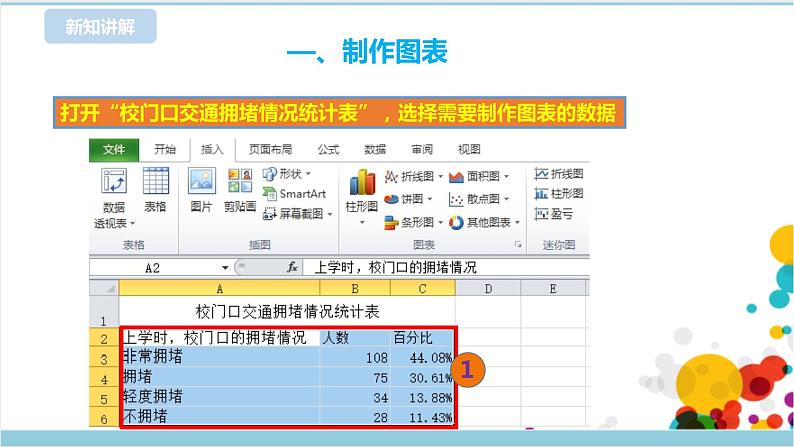This screenshot has height=447, width=794.
Task: Click the Scatter chart (散点图) icon
Action: point(456,199)
